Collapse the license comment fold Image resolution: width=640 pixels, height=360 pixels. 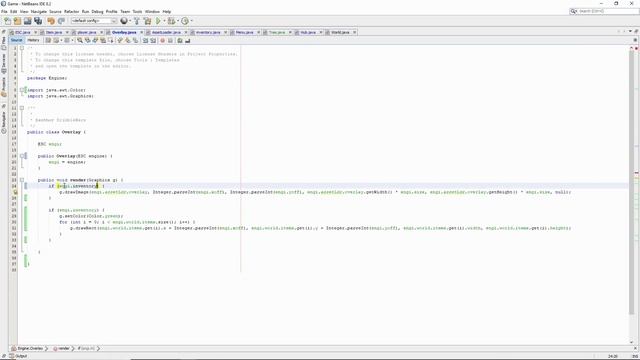[x=22, y=48]
